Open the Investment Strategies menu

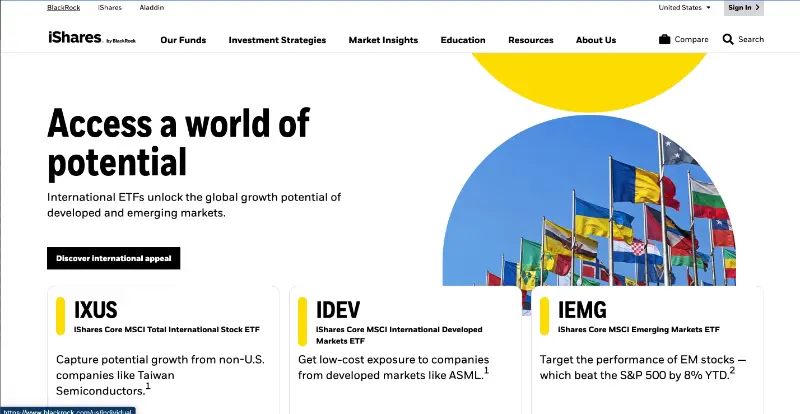point(277,40)
